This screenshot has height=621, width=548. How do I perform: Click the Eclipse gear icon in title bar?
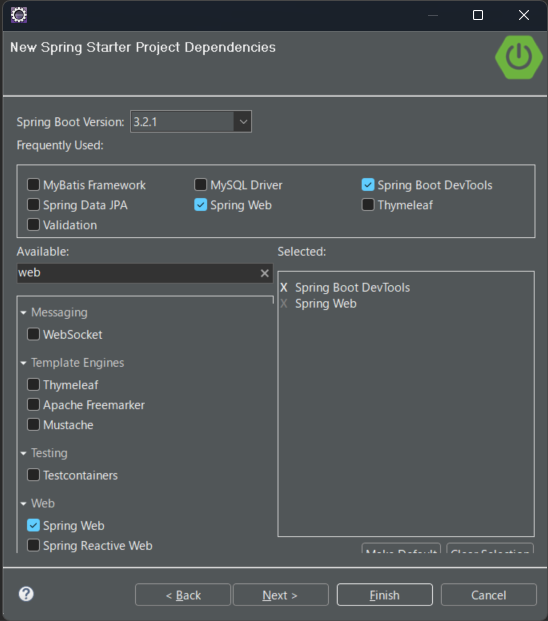pos(19,15)
